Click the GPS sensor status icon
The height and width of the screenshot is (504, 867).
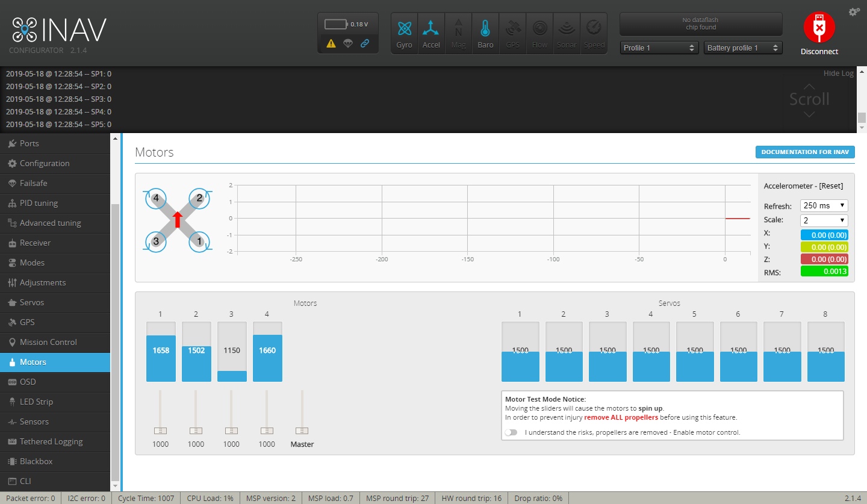click(512, 34)
